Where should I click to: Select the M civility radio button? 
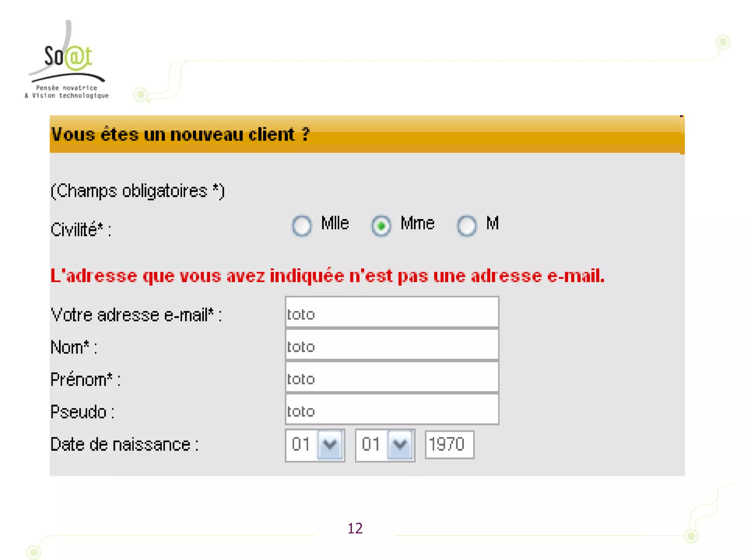point(467,226)
